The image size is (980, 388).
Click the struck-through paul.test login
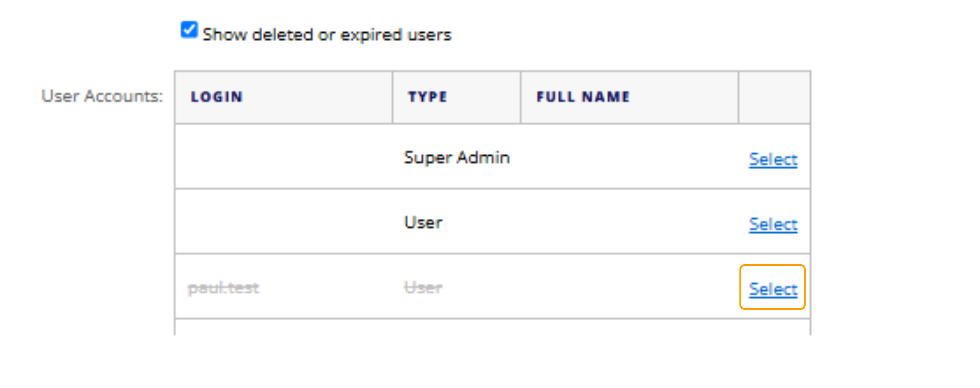[x=223, y=288]
